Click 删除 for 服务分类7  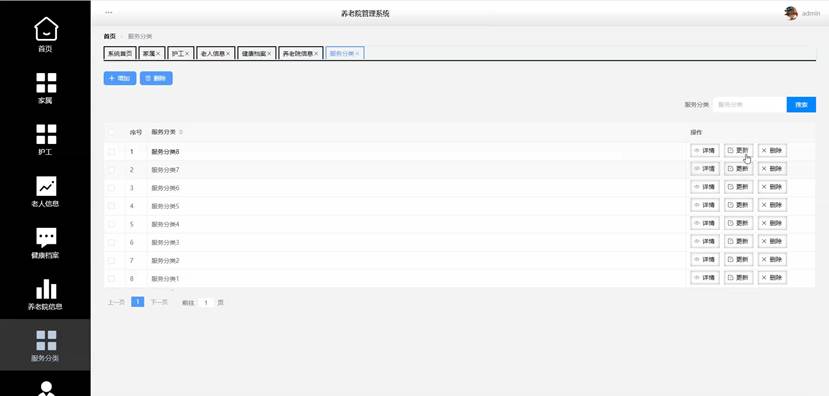772,169
